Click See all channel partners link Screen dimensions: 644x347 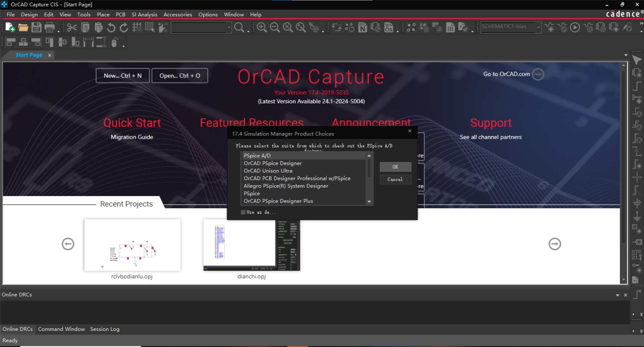[491, 137]
